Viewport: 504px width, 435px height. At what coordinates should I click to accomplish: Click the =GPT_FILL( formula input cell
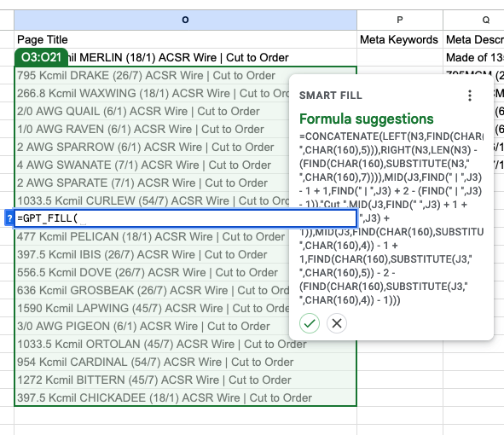185,218
